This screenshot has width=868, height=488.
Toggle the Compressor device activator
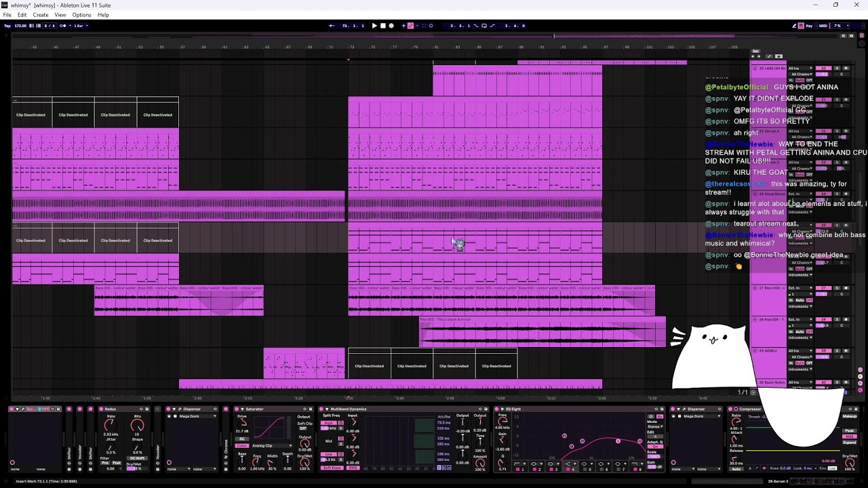click(730, 409)
